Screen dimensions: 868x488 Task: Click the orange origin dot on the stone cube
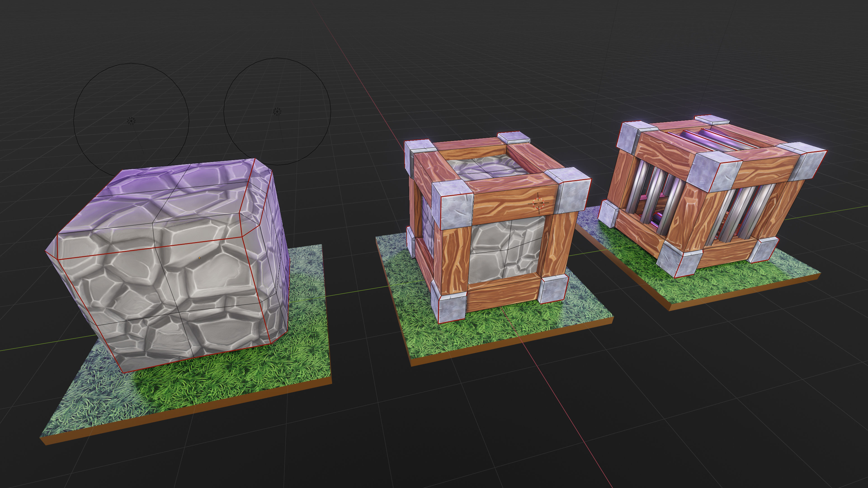pyautogui.click(x=199, y=258)
